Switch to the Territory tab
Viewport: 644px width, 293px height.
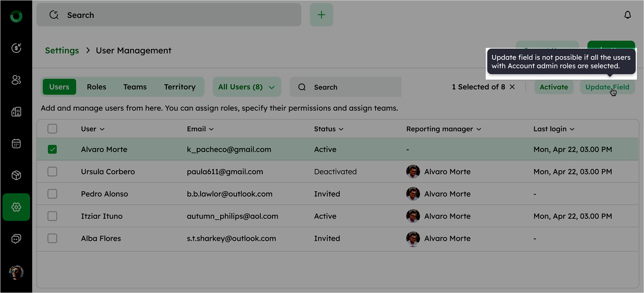[180, 87]
